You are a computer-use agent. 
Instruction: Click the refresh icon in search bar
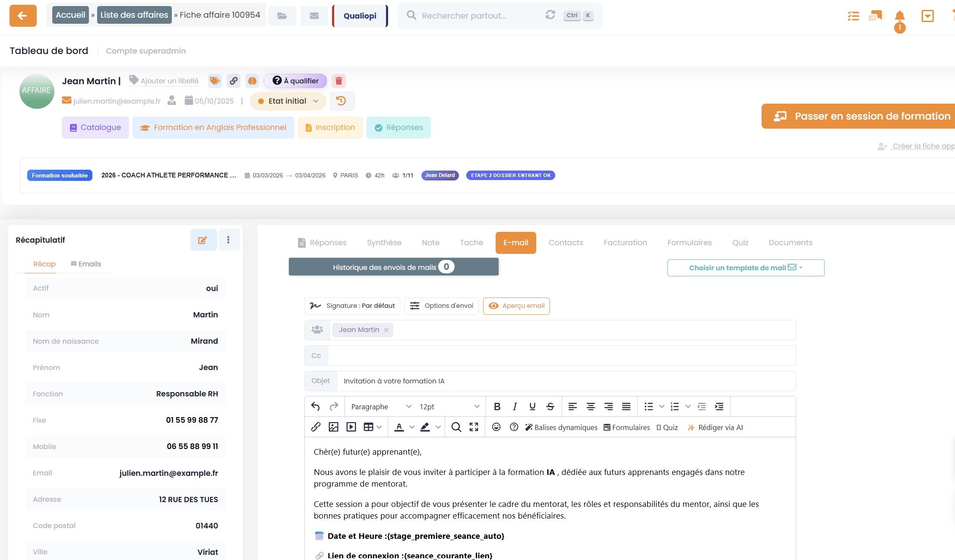point(550,15)
